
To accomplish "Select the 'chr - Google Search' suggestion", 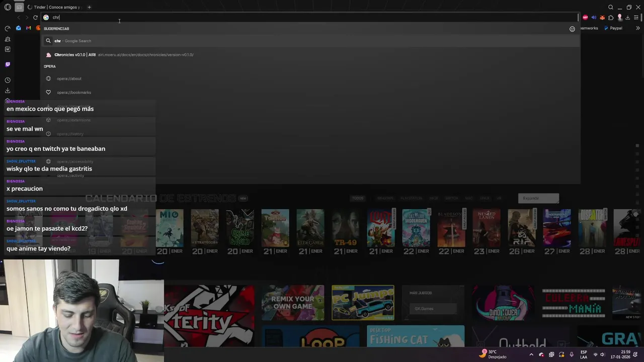I will pyautogui.click(x=310, y=41).
